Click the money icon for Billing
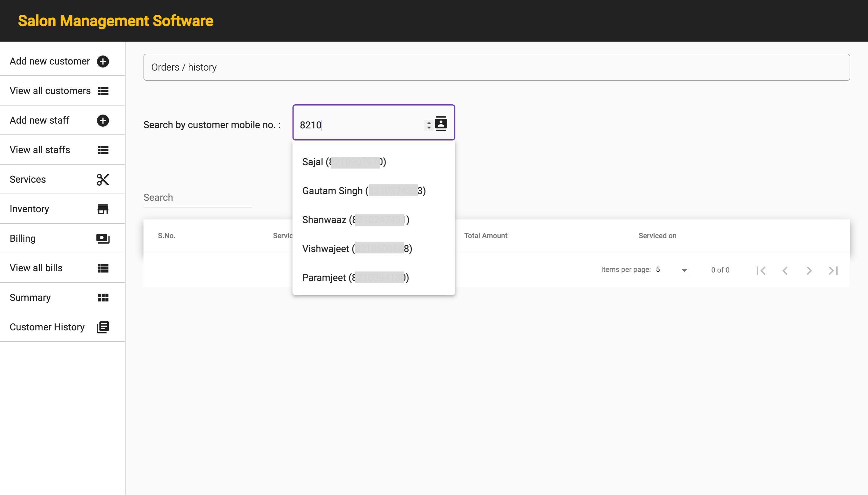868x495 pixels. pyautogui.click(x=103, y=239)
